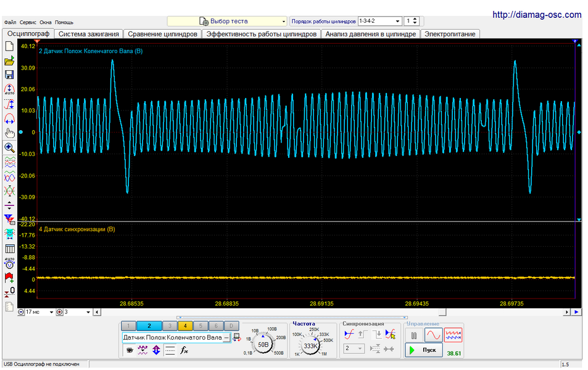Activate the magnifier zoom tool
The width and height of the screenshot is (588, 370).
pos(9,148)
